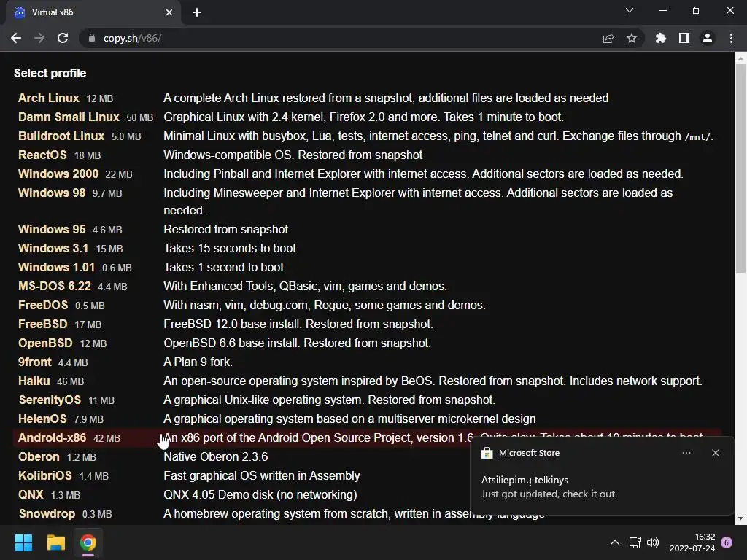Click the Chrome taskbar icon
Image resolution: width=747 pixels, height=560 pixels.
click(88, 542)
